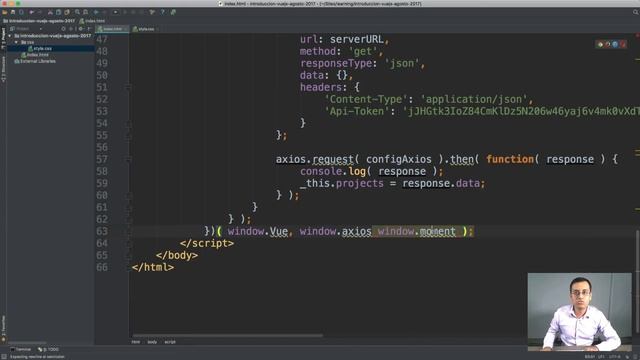Open Project panel settings gear
The image size is (640, 360).
point(81,29)
